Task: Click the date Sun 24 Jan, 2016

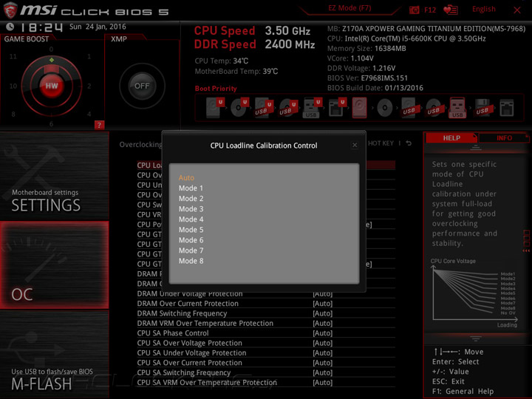Action: tap(98, 27)
